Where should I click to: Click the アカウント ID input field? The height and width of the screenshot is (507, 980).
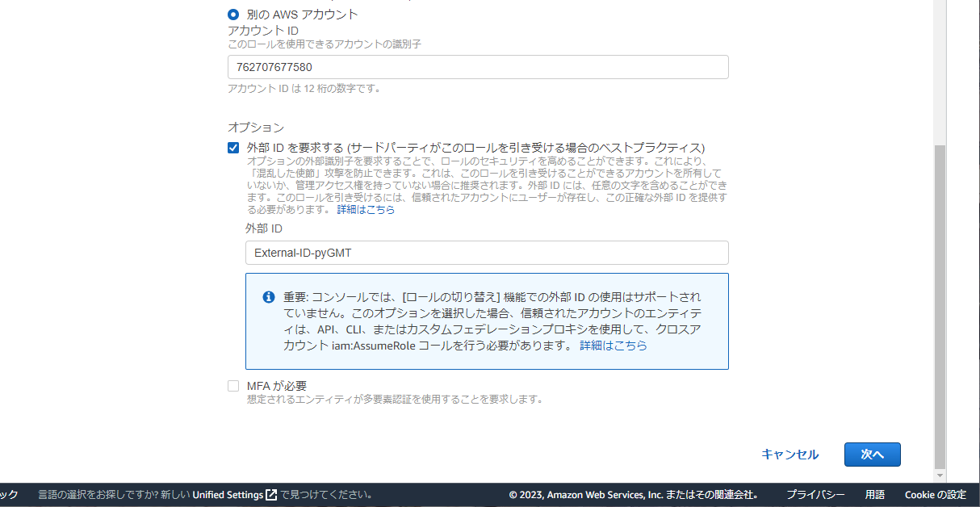[478, 67]
